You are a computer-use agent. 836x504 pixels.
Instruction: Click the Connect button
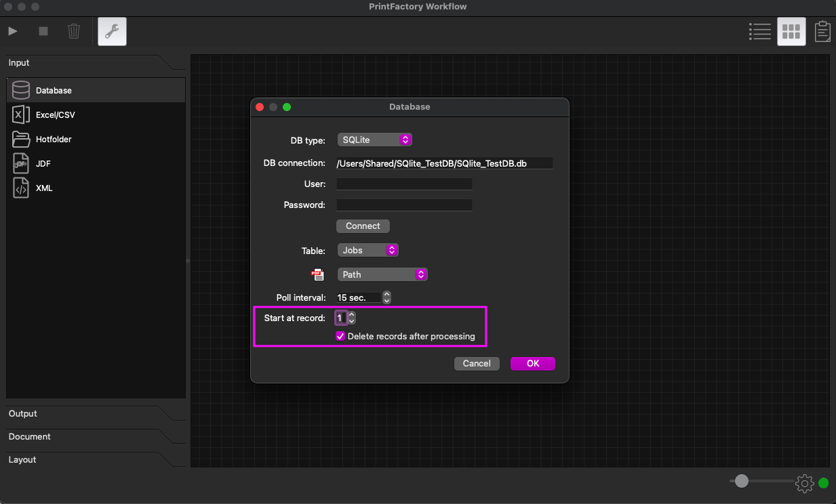pyautogui.click(x=363, y=226)
